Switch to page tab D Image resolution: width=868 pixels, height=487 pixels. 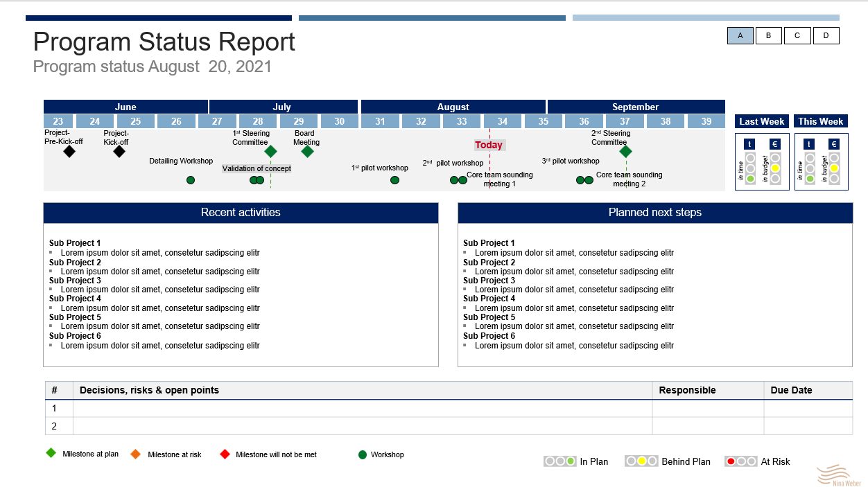tap(826, 35)
